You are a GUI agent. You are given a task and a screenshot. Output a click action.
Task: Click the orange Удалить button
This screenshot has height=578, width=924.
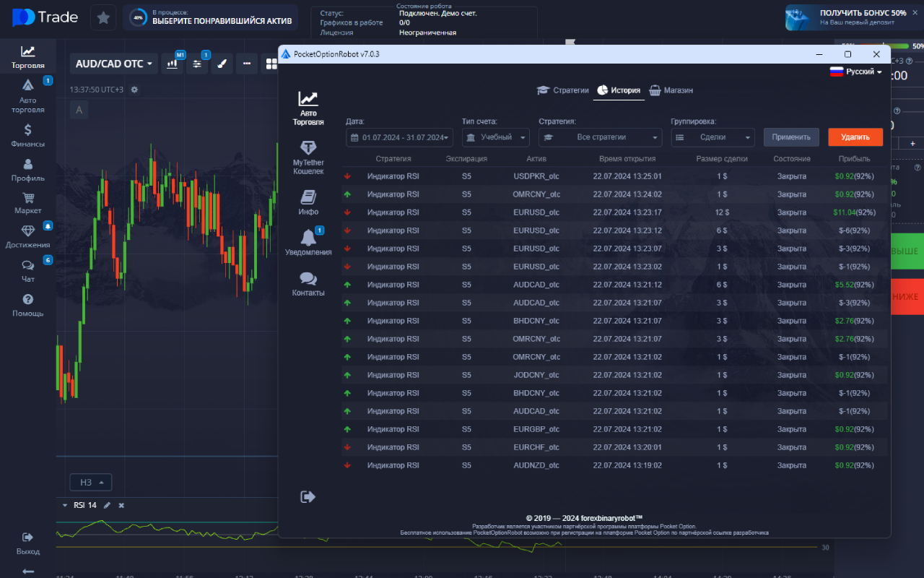point(855,137)
